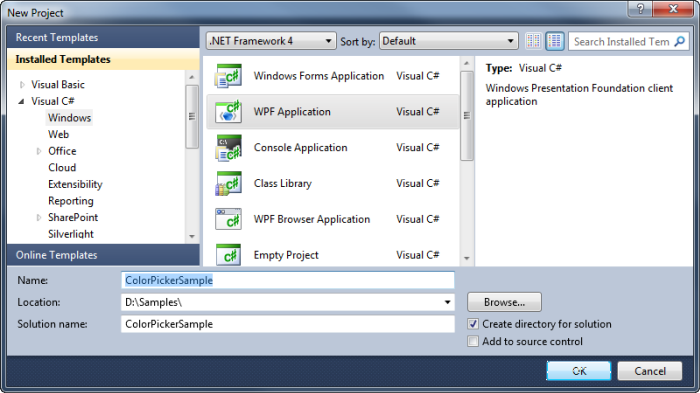This screenshot has height=393, width=700.
Task: Select Cloud category in tree
Action: pos(62,167)
